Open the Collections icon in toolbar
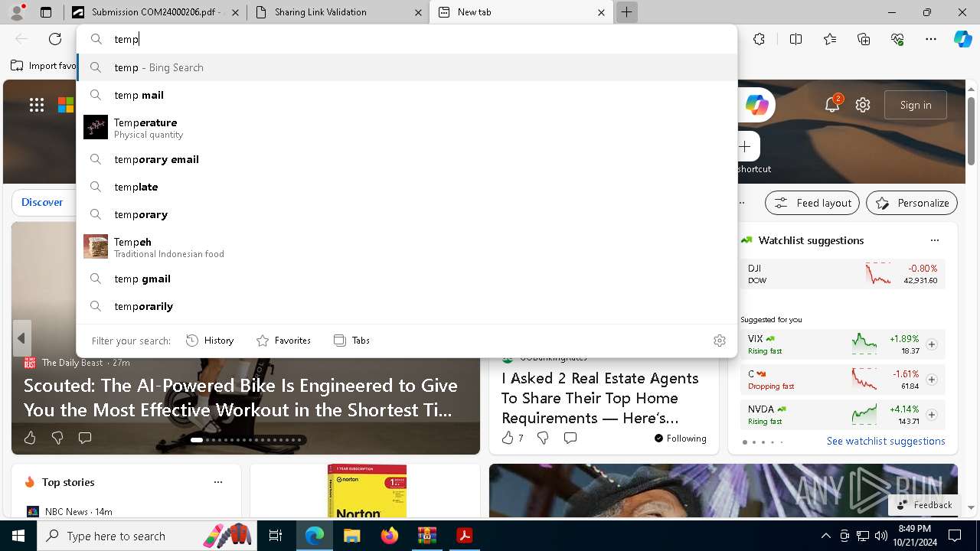 [x=864, y=39]
